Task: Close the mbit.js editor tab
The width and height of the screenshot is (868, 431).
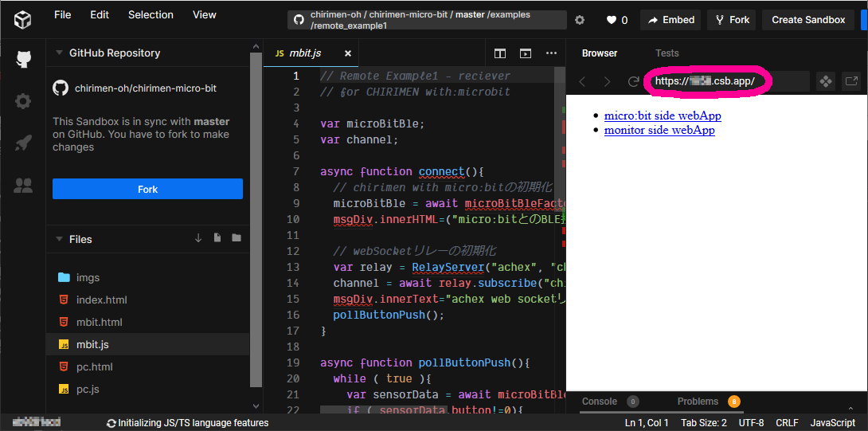Action: 348,53
